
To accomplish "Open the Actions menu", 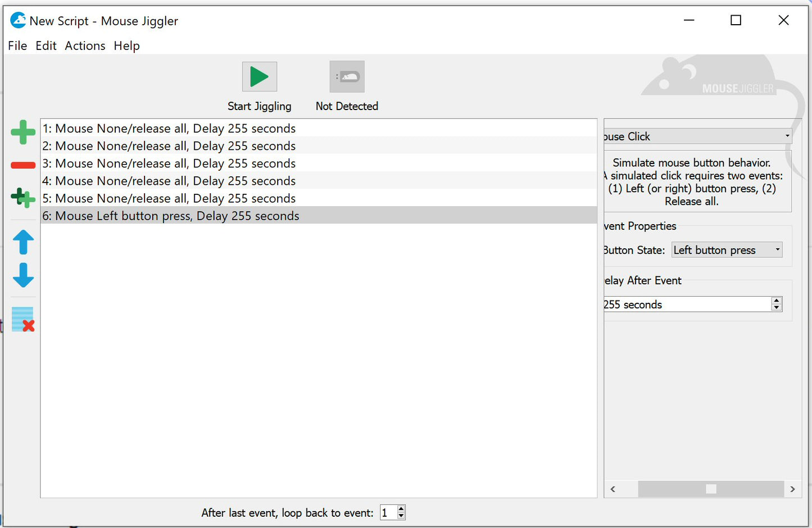I will pos(85,46).
